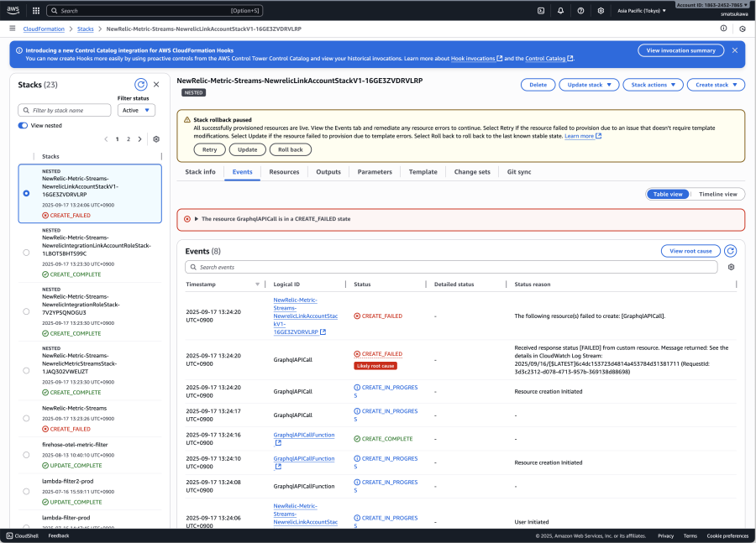Open the Outputs tab

click(328, 172)
